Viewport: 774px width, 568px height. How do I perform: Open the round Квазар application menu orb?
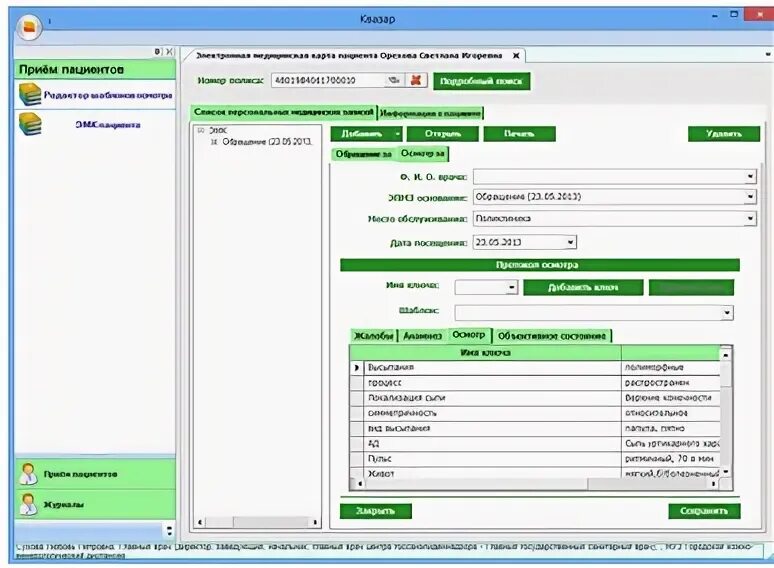point(29,27)
